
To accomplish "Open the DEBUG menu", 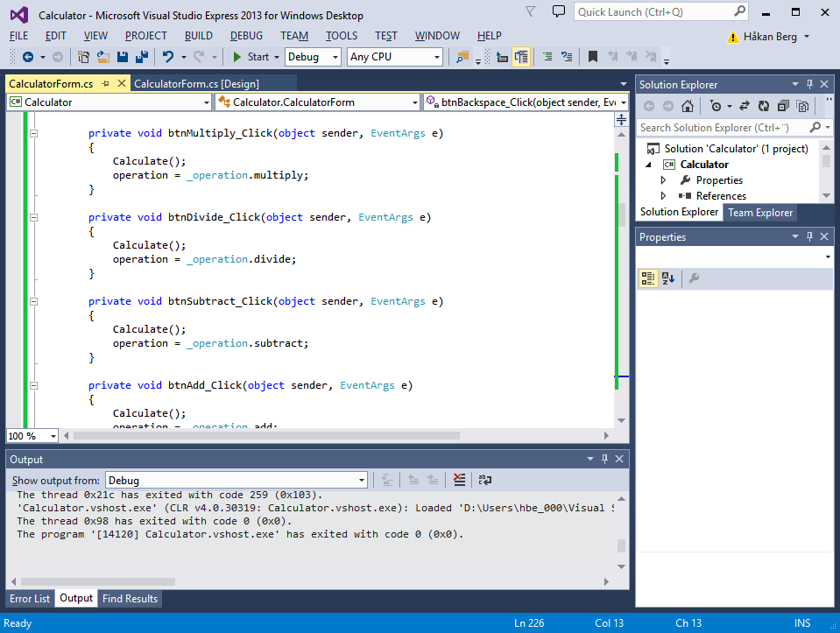I will click(246, 36).
